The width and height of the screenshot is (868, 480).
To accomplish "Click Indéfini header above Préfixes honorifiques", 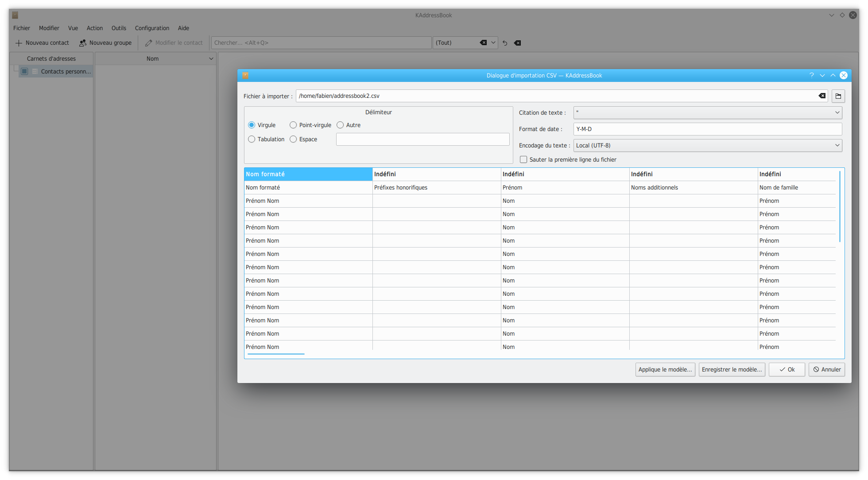I will pos(436,174).
